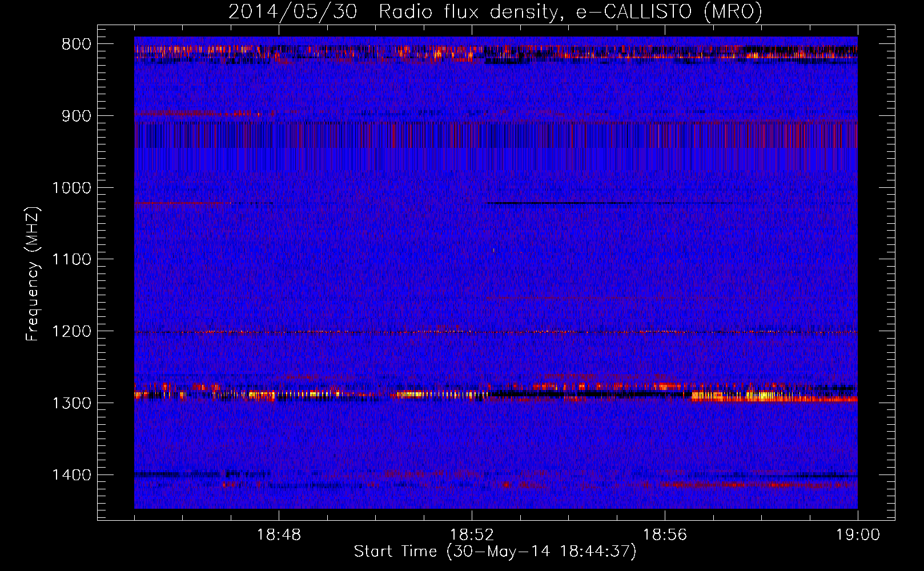Click the bright yellow burst near 1300 MHz
The width and height of the screenshot is (924, 571).
pyautogui.click(x=765, y=396)
